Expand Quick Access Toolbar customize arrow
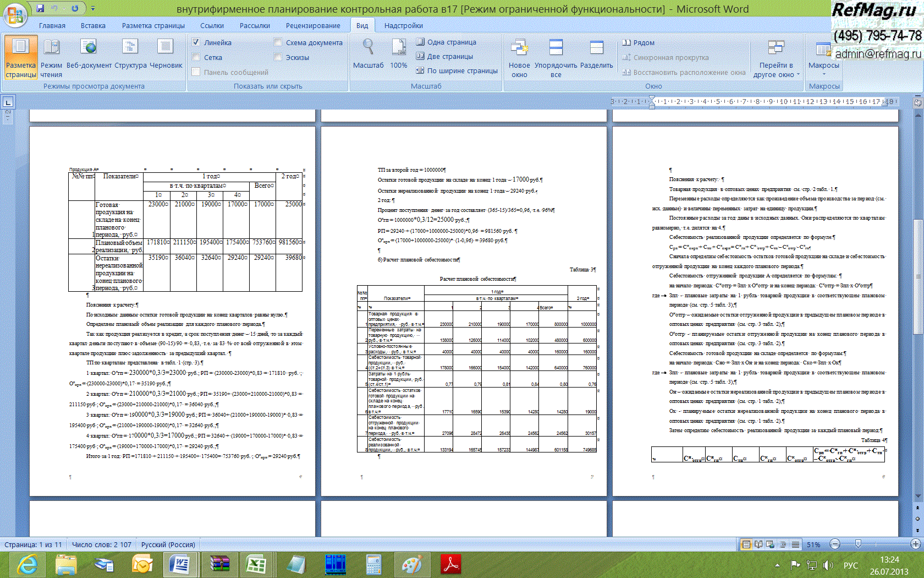This screenshot has height=578, width=924. point(92,9)
